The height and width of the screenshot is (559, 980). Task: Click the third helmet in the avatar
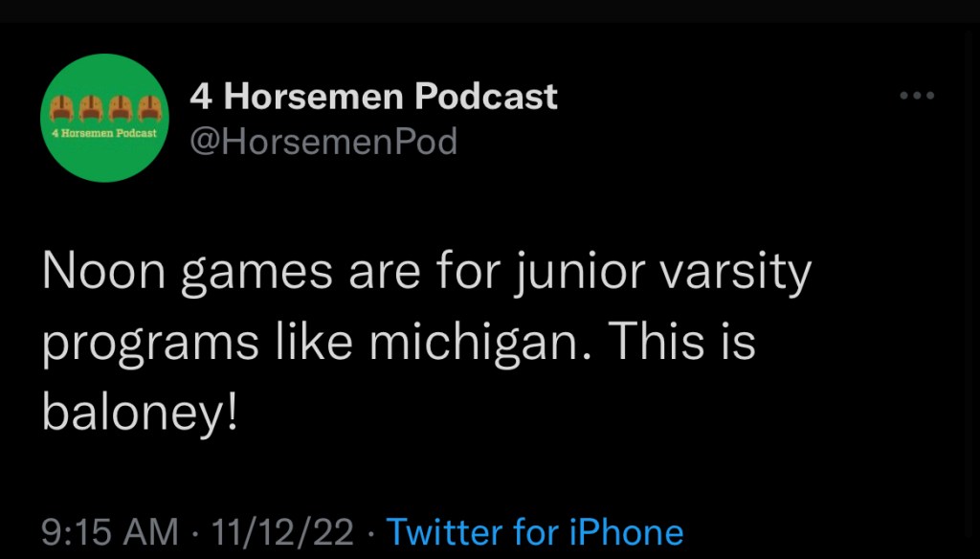[120, 107]
